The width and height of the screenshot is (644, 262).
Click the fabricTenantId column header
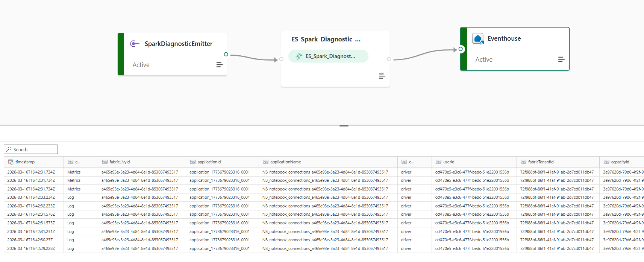558,162
